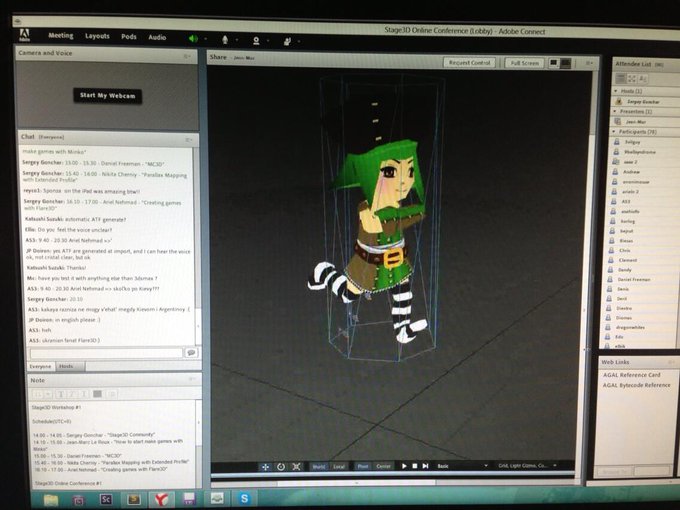Click Request Control button
Screen dimensions: 680x510
[469, 62]
